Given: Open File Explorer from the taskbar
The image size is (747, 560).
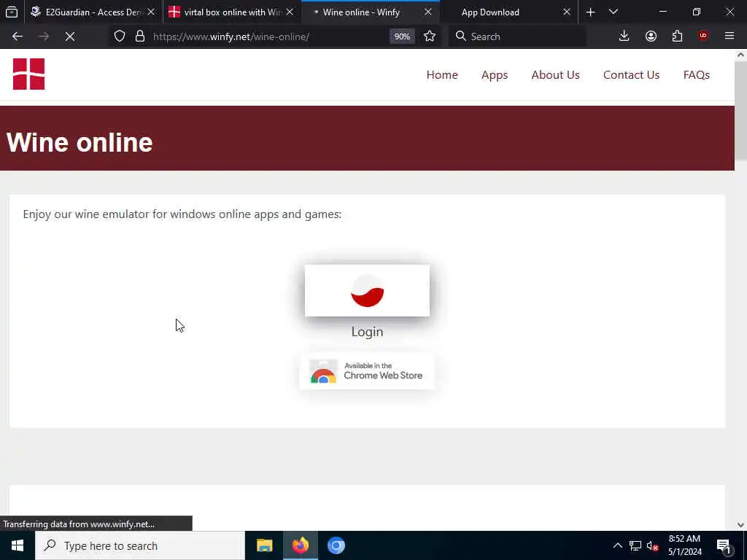Looking at the screenshot, I should point(264,545).
